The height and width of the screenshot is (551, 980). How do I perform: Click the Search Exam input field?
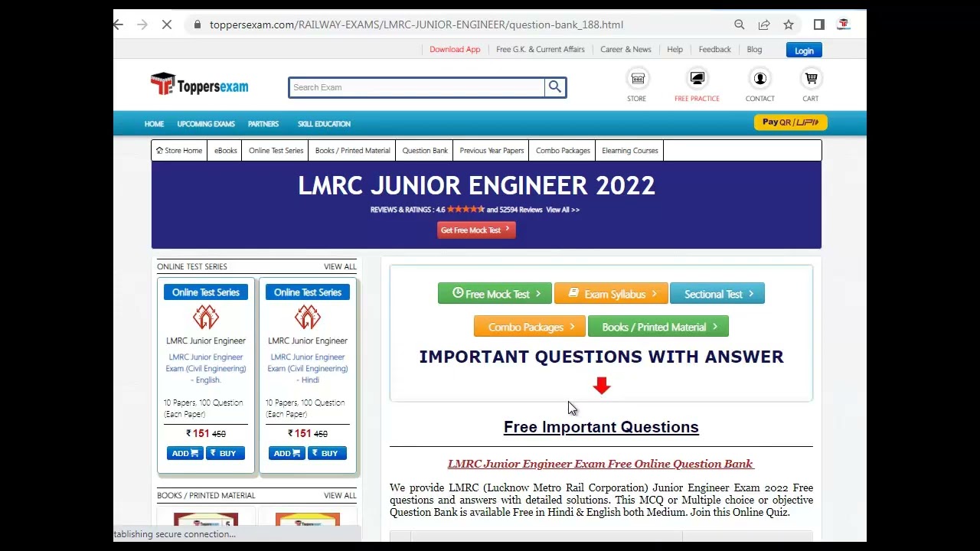click(x=417, y=87)
